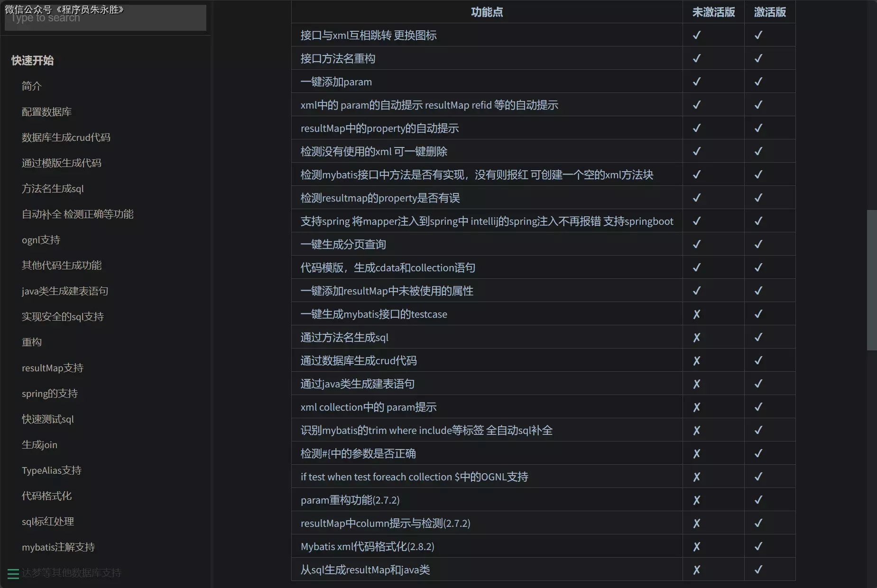Image resolution: width=877 pixels, height=588 pixels.
Task: Click the Type to search input field
Action: (105, 18)
